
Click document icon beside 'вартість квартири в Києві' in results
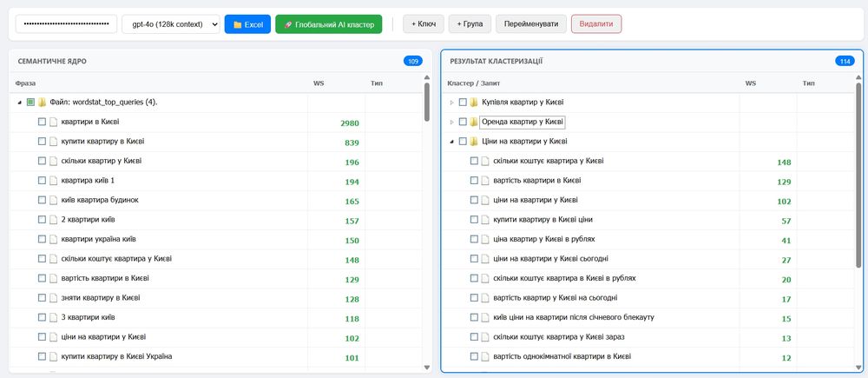pos(485,181)
